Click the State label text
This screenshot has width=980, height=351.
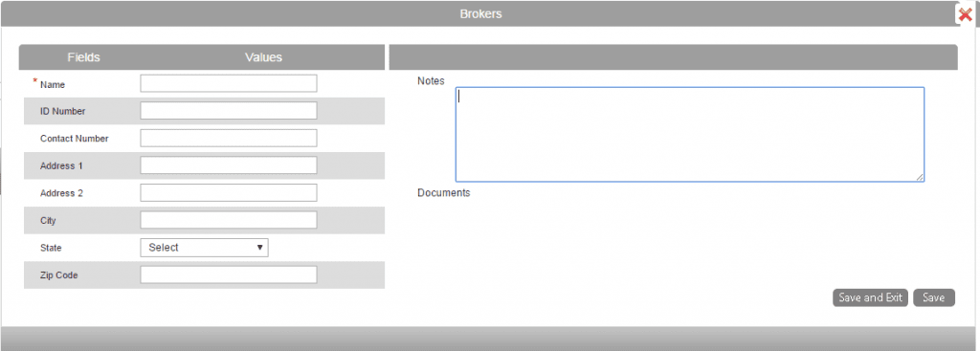(x=51, y=248)
